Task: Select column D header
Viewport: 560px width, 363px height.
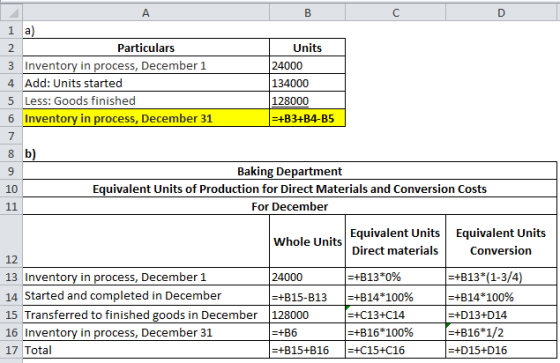Action: tap(501, 13)
